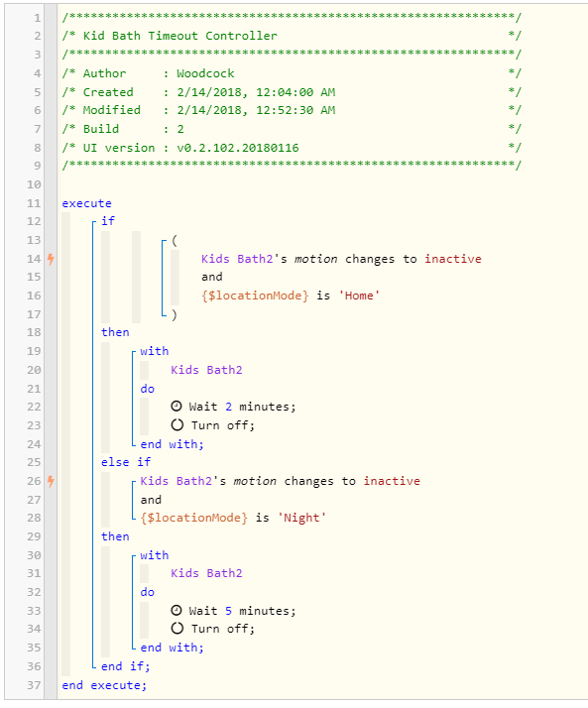Click the opening parenthesis group on line 13

pyautogui.click(x=175, y=240)
